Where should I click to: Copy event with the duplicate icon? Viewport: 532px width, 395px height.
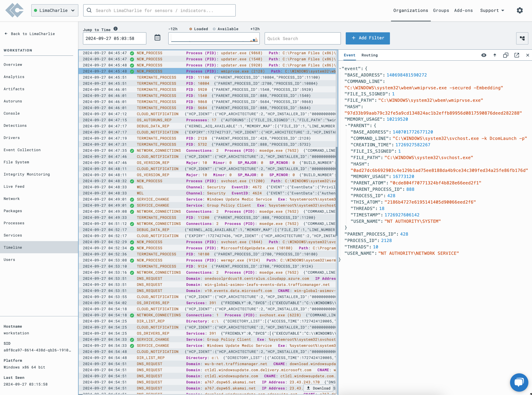click(x=505, y=55)
